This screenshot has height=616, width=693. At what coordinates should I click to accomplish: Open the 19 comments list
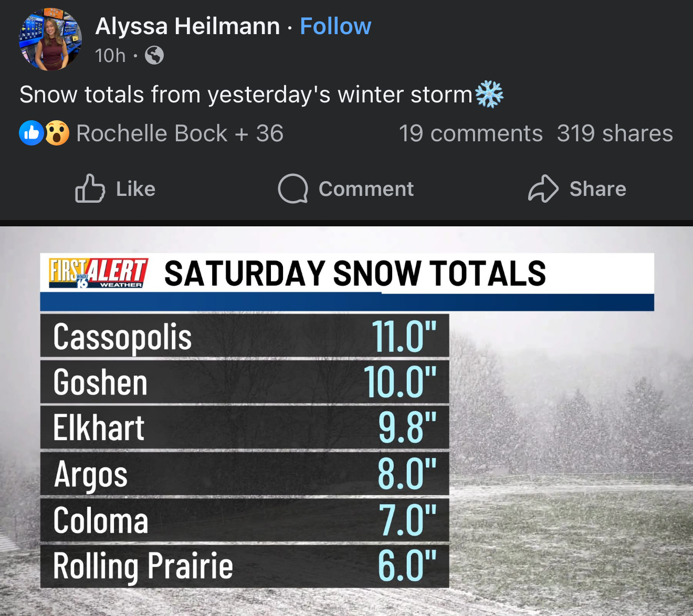[470, 133]
